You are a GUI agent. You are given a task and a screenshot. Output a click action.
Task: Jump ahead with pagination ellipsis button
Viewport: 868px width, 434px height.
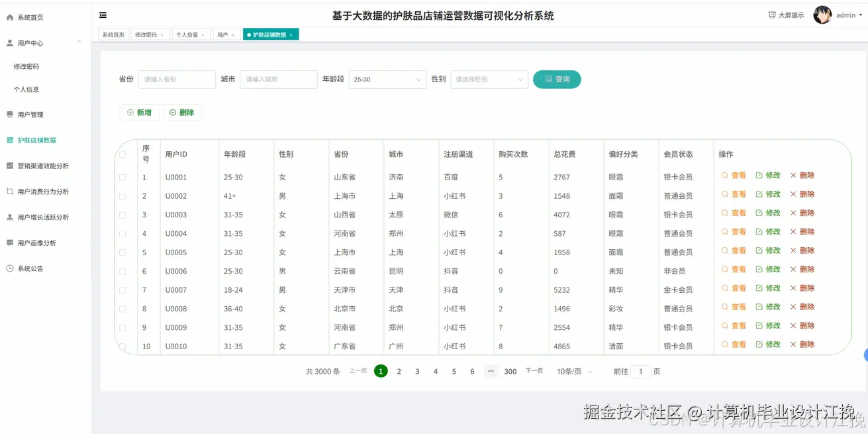[491, 372]
